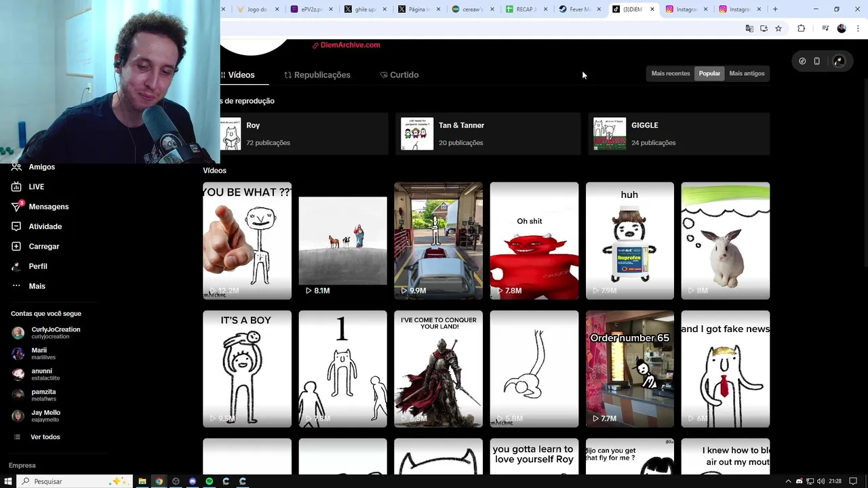
Task: Open Chrome from the taskbar
Action: click(159, 481)
